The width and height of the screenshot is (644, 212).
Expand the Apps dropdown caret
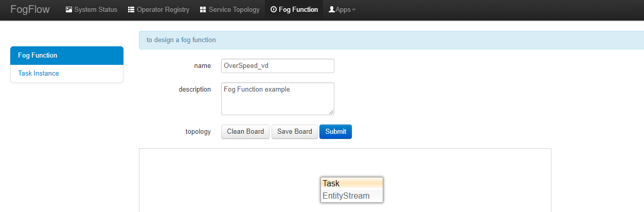coord(354,10)
